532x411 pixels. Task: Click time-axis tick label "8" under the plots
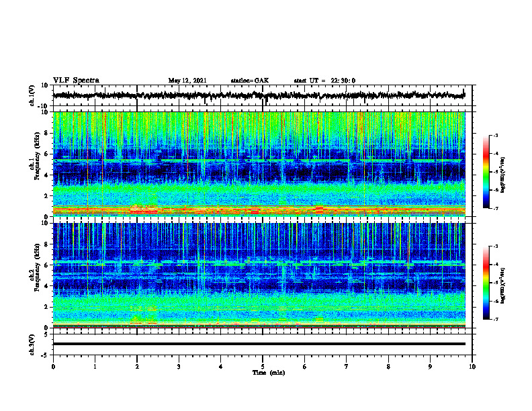click(x=388, y=367)
